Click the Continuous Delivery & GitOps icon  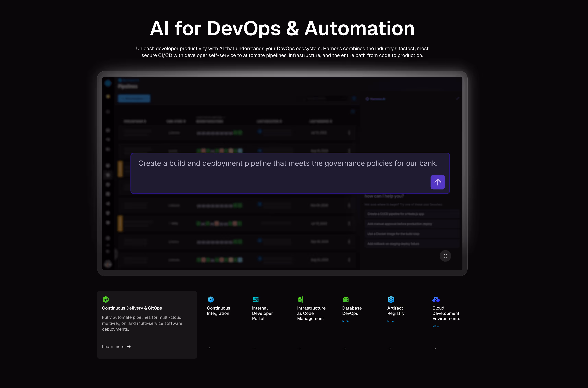point(106,299)
